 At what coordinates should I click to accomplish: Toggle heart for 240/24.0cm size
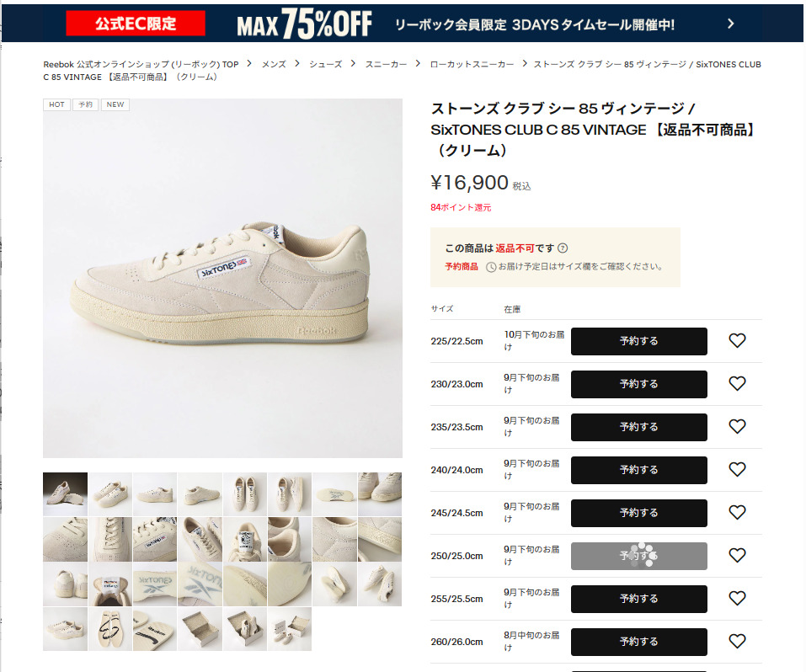737,469
